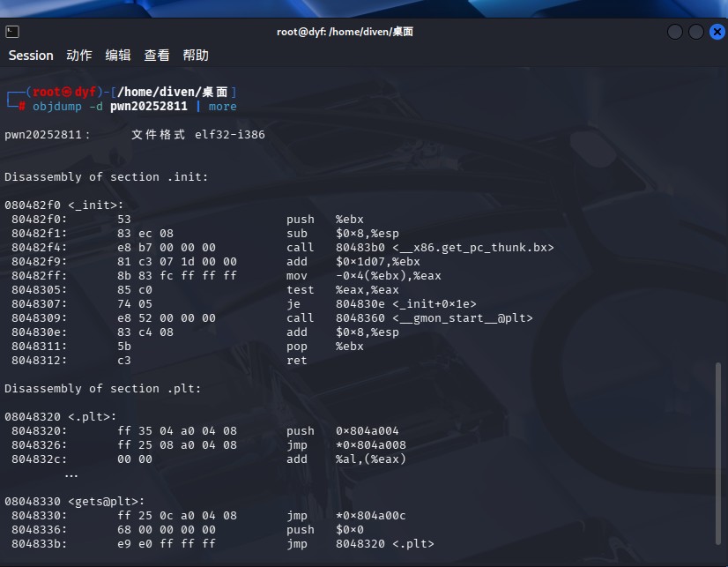Minimize the terminal window

click(x=674, y=32)
